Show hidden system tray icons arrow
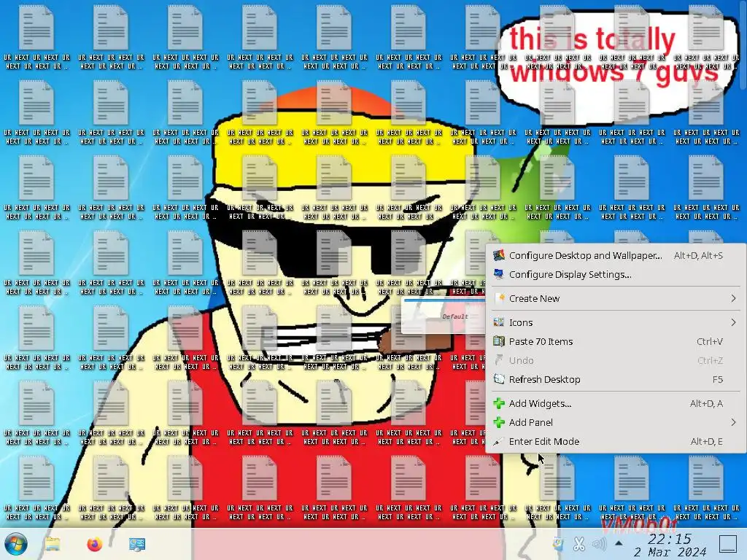The height and width of the screenshot is (560, 747). pyautogui.click(x=619, y=543)
